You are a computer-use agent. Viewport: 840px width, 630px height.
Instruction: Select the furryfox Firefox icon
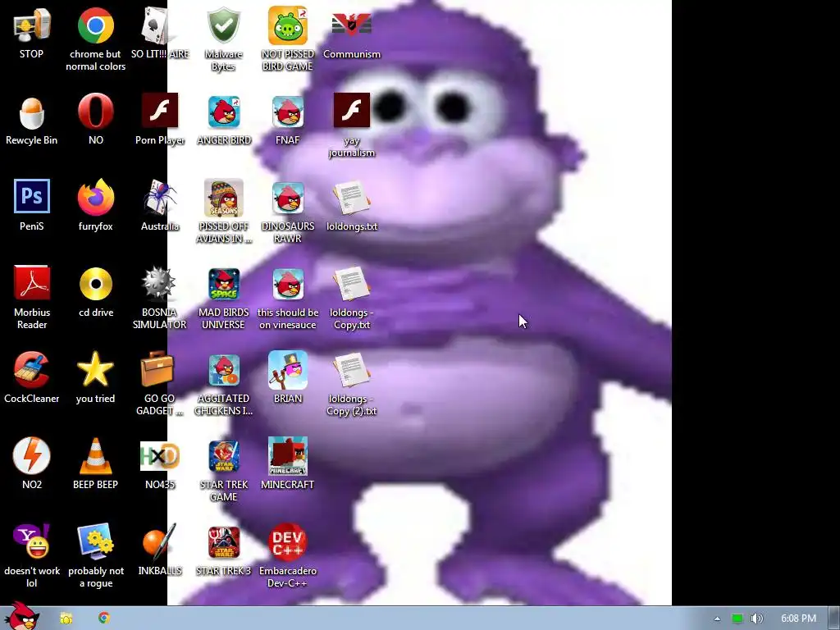point(95,197)
